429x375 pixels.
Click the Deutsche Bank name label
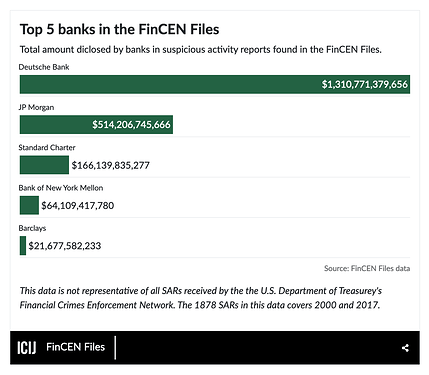(44, 67)
